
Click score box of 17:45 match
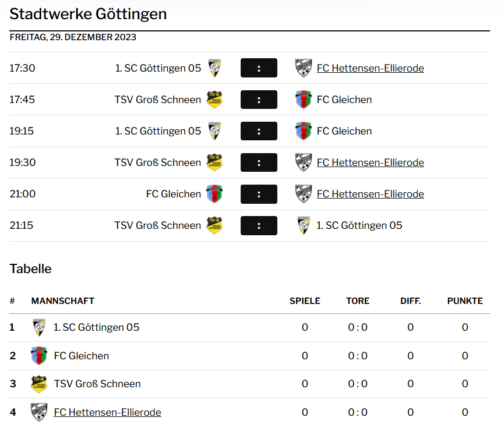(259, 100)
